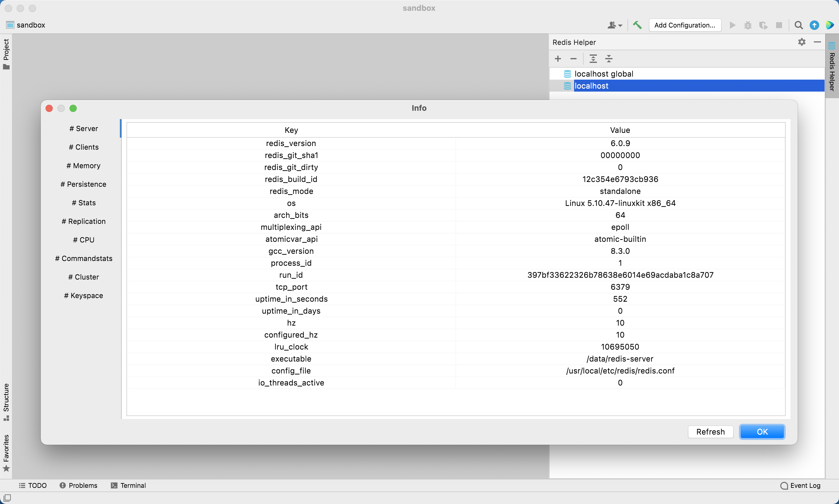Open Add Configuration selector
Screen dimensions: 839x504
685,25
